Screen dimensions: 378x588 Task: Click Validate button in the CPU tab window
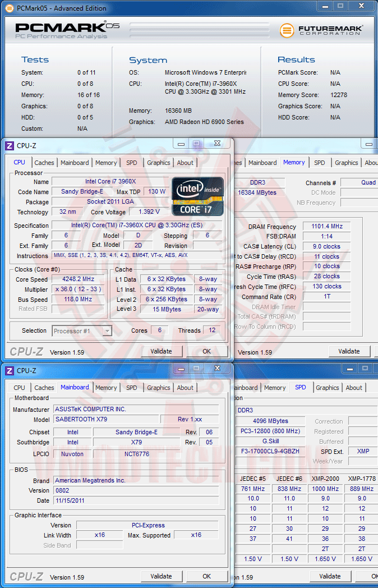[162, 351]
